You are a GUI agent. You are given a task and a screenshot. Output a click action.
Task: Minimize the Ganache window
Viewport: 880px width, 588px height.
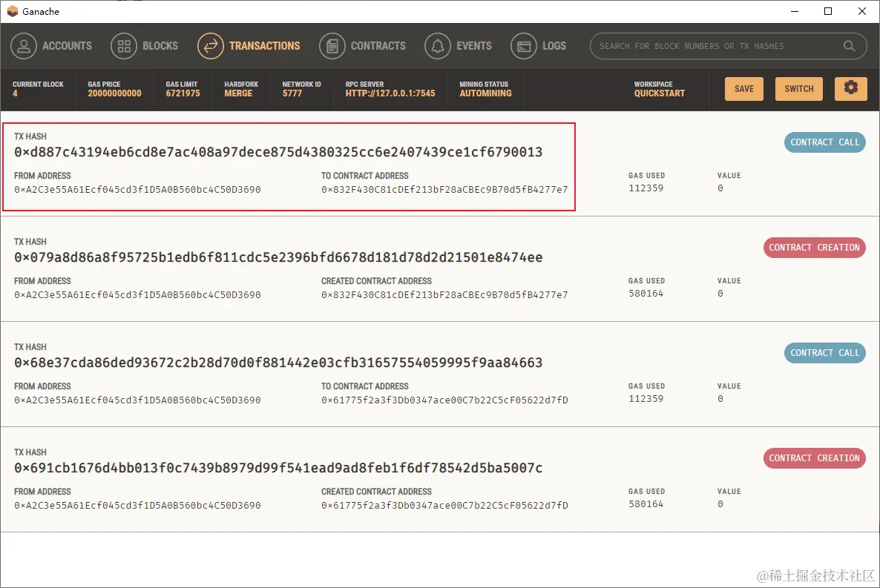pos(794,11)
